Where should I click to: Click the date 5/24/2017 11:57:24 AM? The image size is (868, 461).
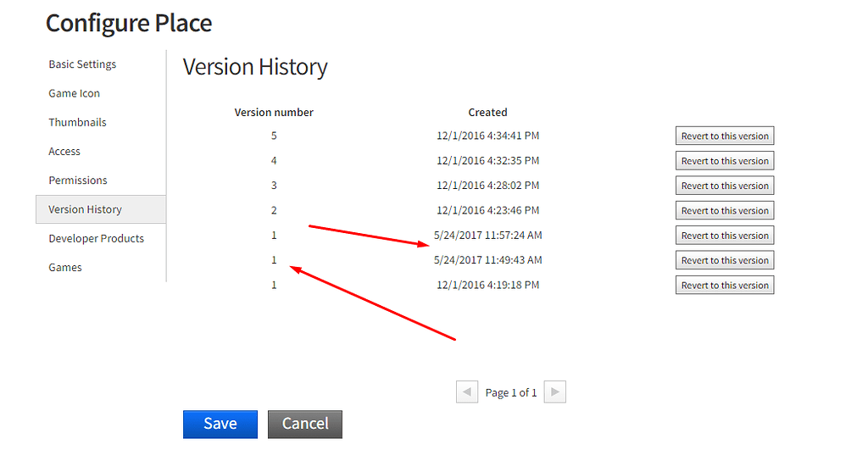pyautogui.click(x=487, y=236)
